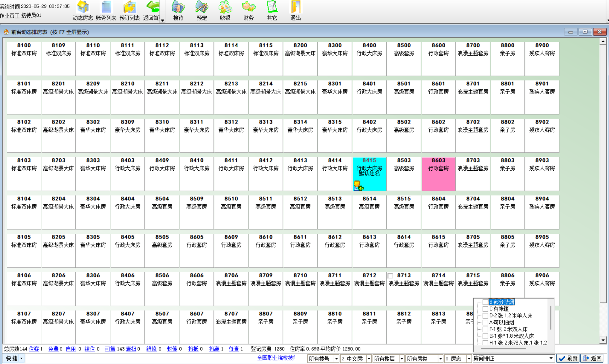Viewport: 609px width, 364px height.
Task: Select room 8609 行政套房
Action: click(x=231, y=250)
